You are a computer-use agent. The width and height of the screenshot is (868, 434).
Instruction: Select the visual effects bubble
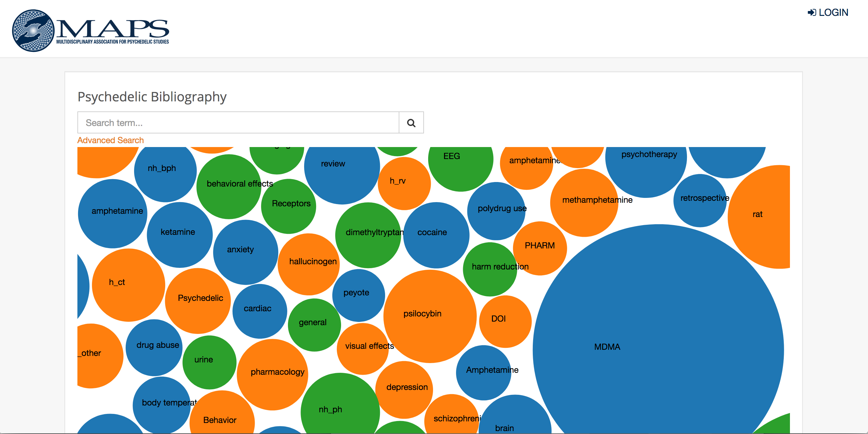363,349
